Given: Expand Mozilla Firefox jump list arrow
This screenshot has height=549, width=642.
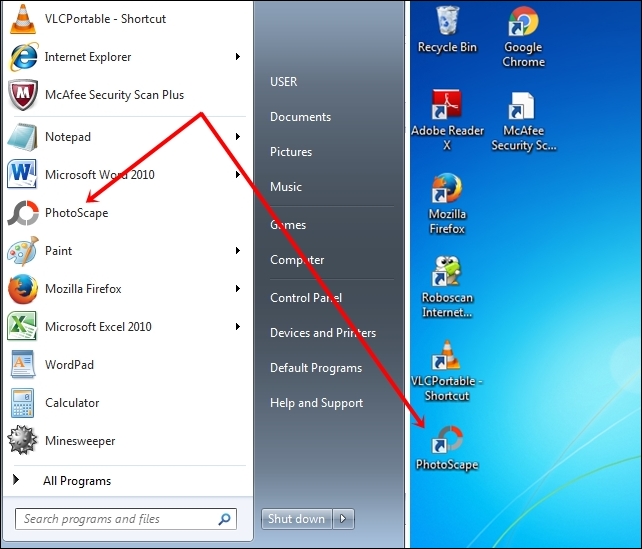Looking at the screenshot, I should pos(237,289).
